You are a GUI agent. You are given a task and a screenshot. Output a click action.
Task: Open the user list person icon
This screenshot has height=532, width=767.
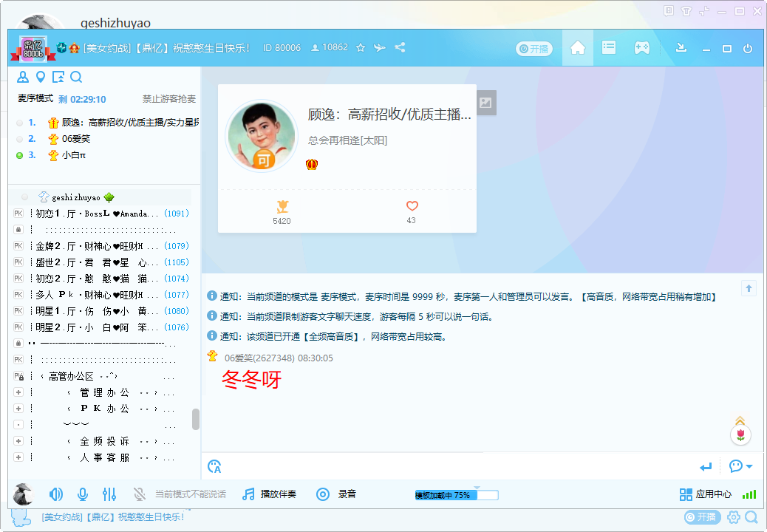coord(22,77)
